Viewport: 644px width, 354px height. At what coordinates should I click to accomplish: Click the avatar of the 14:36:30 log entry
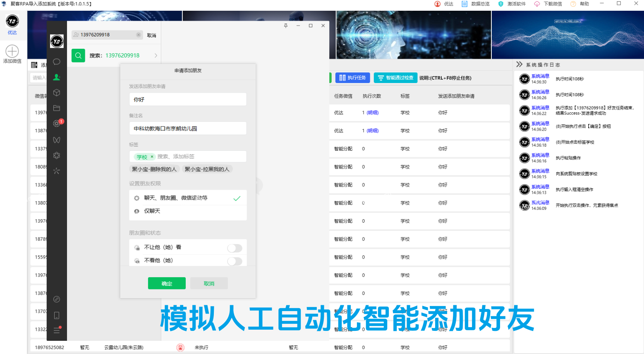coord(524,79)
